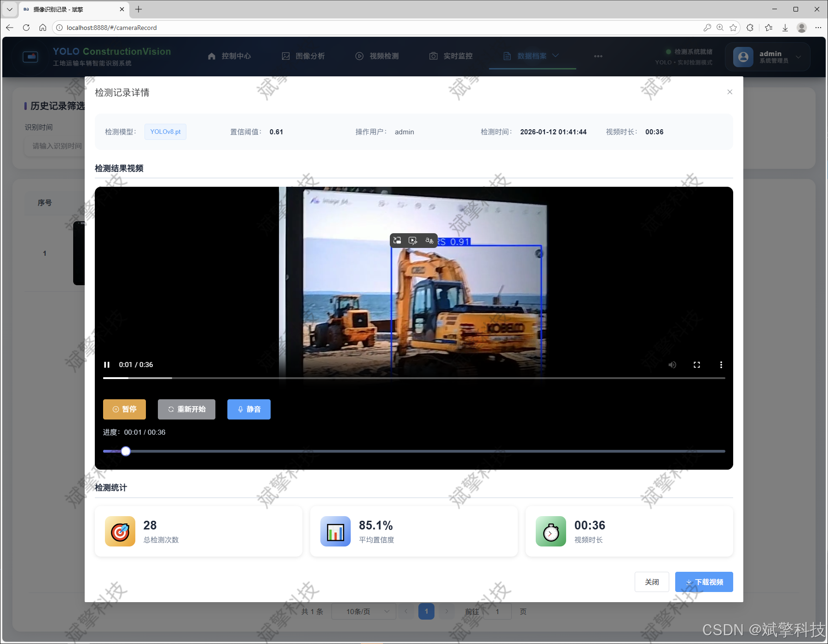Click the blue 静音 mute button
The image size is (828, 644).
point(249,409)
